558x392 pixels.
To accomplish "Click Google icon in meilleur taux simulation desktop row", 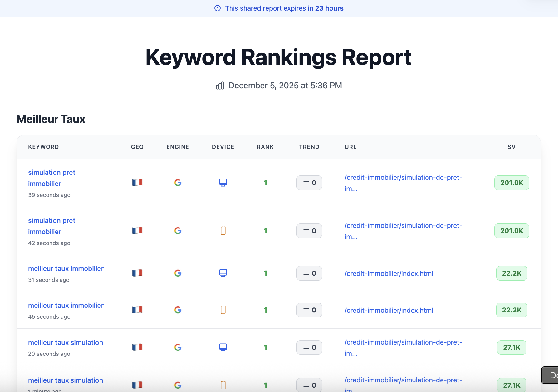I will pyautogui.click(x=178, y=347).
